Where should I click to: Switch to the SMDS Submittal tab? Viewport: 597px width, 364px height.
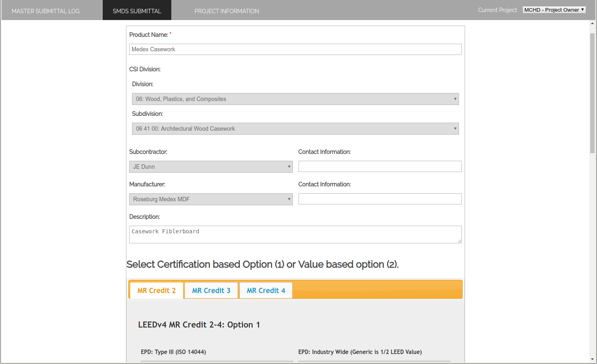pyautogui.click(x=137, y=11)
